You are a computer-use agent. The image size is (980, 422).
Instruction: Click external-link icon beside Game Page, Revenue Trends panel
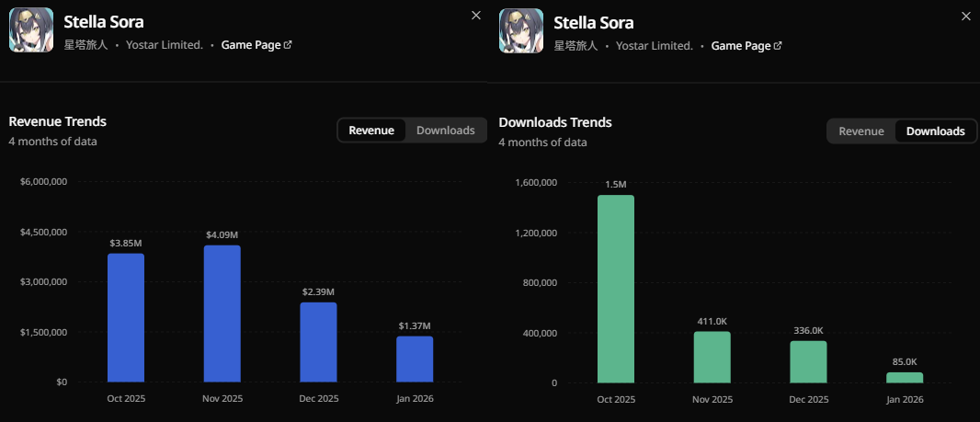coord(288,45)
